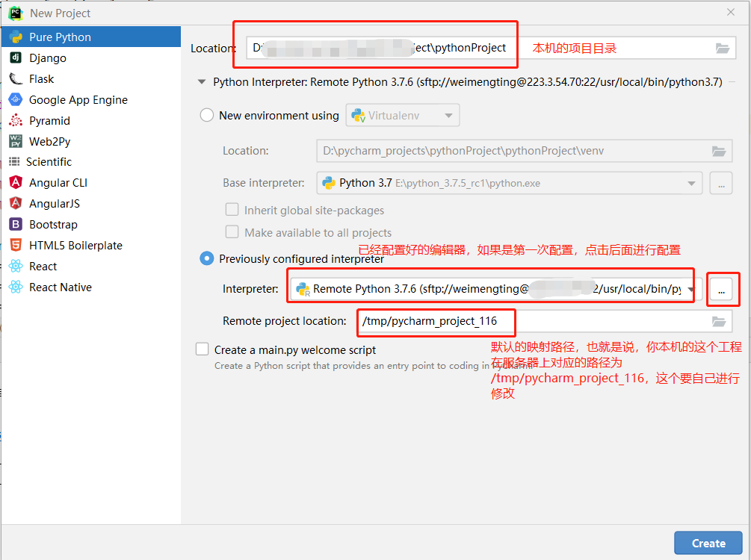Click the Scientific grid icon
Screen dimensions: 751x560
click(14, 161)
